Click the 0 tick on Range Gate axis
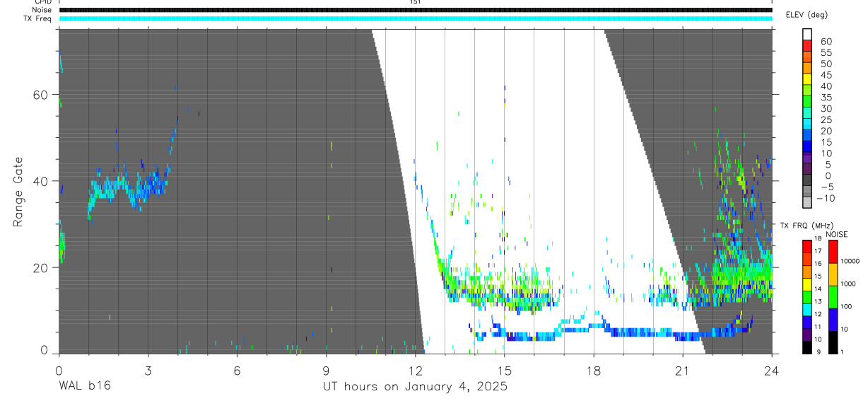 coord(45,349)
